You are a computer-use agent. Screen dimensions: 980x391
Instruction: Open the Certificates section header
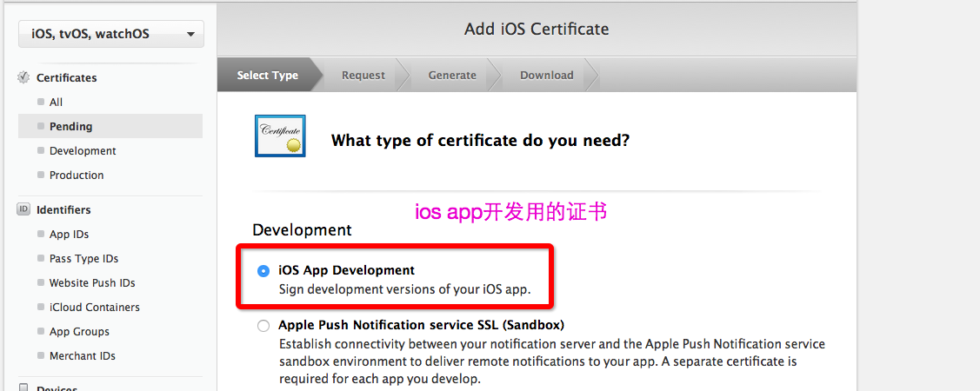[67, 77]
